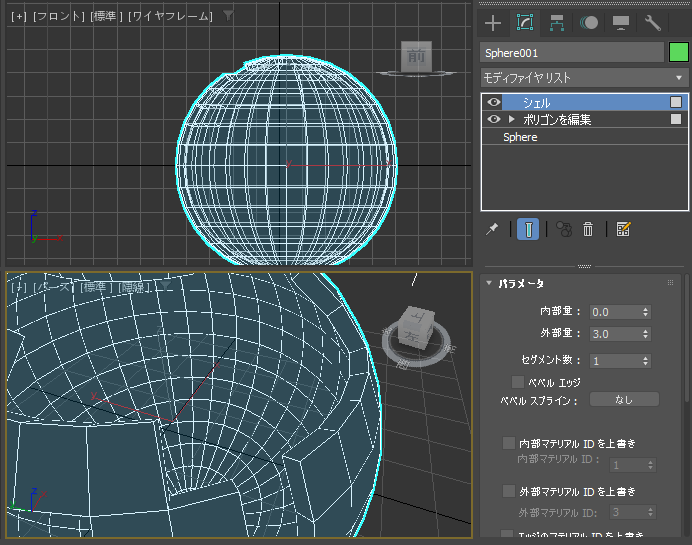This screenshot has width=692, height=545.
Task: Click the Pin Stack icon
Action: tap(492, 229)
